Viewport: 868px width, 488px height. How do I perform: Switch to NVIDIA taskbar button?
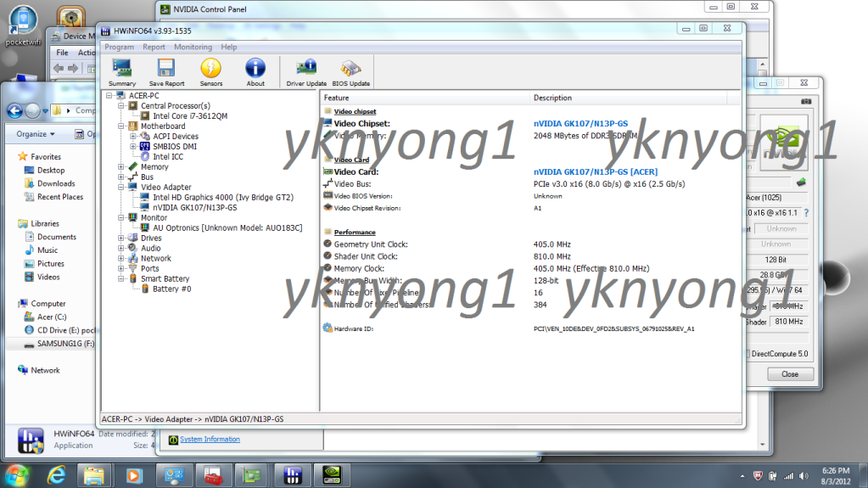[332, 475]
